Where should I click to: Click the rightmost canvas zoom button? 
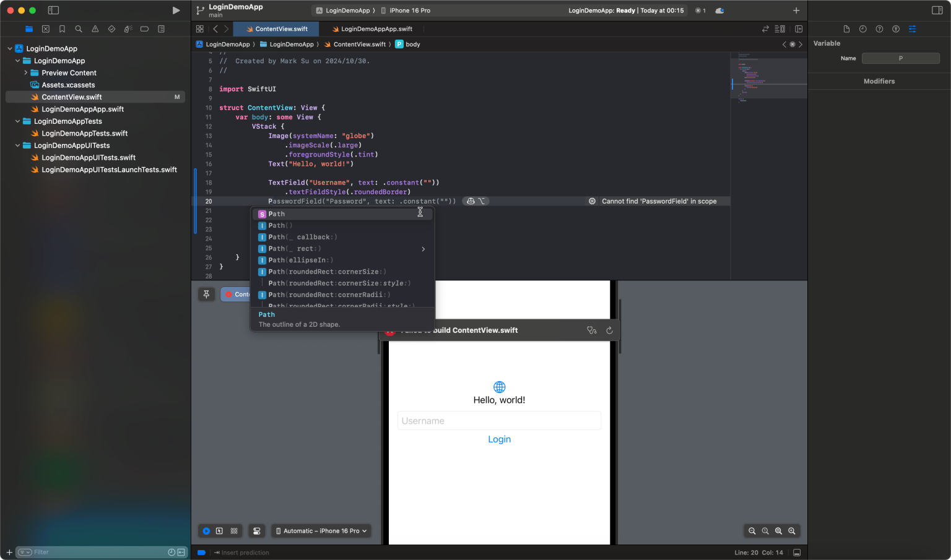pos(792,531)
